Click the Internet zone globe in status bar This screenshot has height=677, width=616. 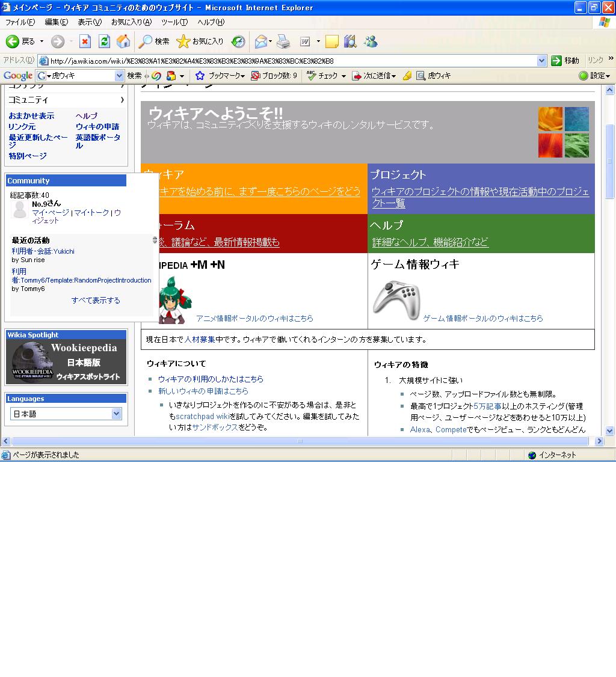pyautogui.click(x=532, y=455)
